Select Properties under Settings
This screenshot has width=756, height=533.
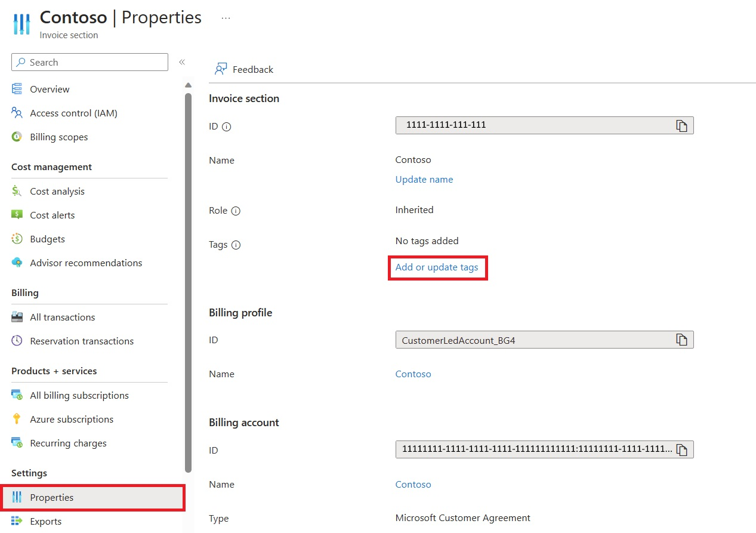[92, 497]
